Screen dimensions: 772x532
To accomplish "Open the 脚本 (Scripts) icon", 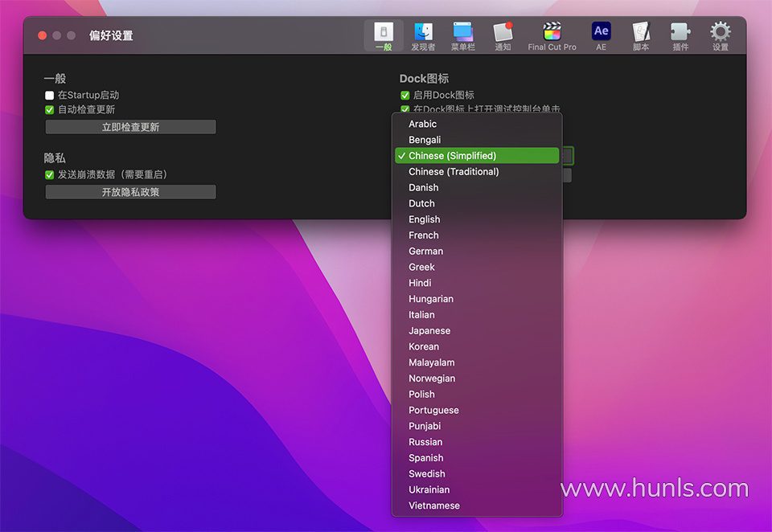I will coord(641,35).
